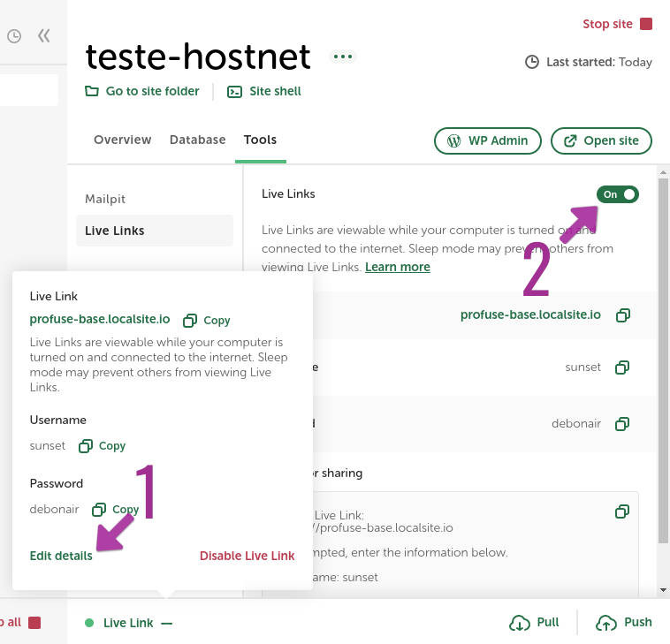Stop the running site
This screenshot has height=644, width=670.
coord(617,24)
